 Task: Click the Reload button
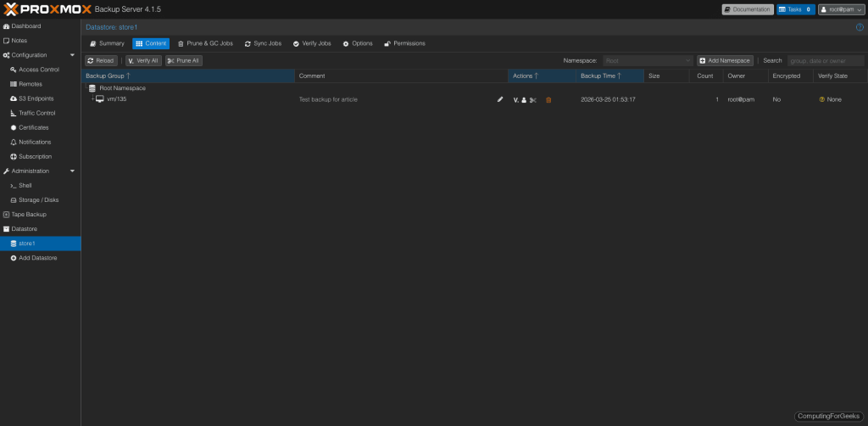click(101, 61)
